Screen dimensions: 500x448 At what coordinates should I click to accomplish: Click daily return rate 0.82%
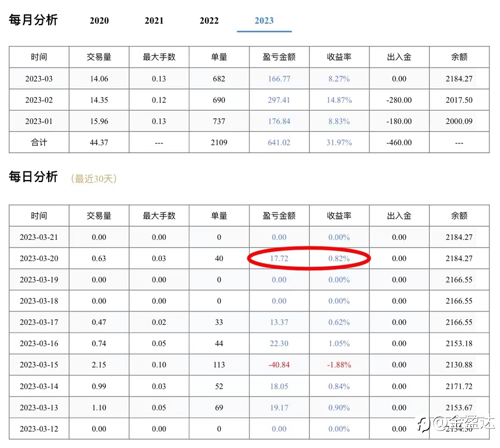(x=339, y=258)
